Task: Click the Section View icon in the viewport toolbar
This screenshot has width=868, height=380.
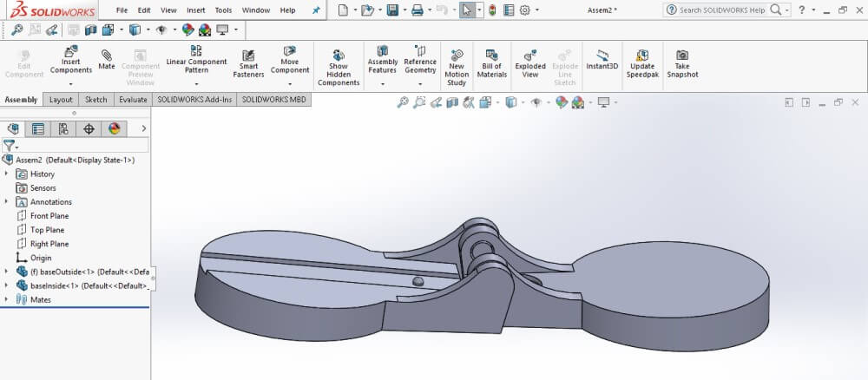Action: (452, 102)
